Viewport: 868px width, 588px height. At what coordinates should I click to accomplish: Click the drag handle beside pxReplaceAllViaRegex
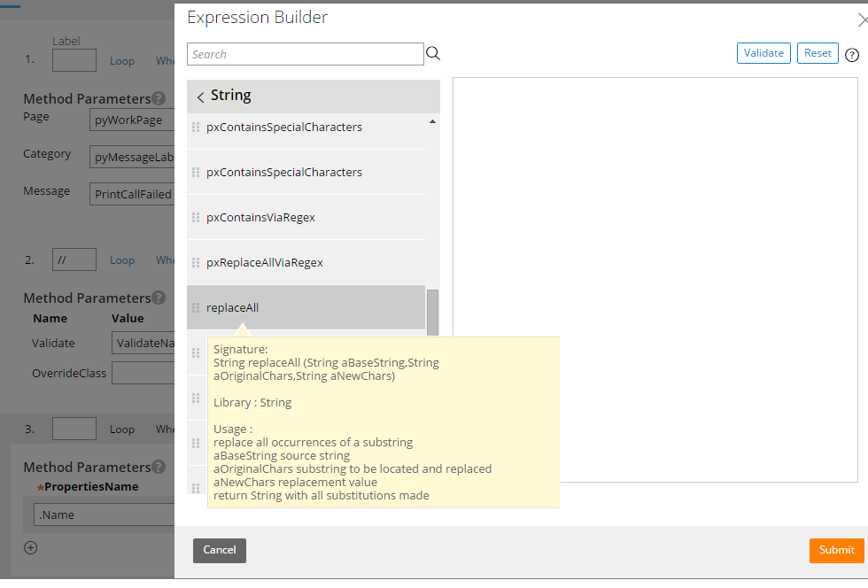click(x=196, y=263)
